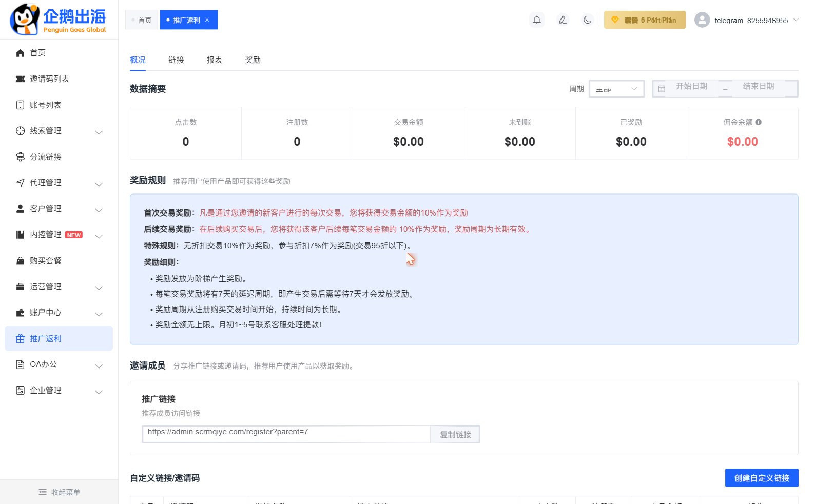The image size is (813, 504).
Task: Click the 代理管理 paper-plane icon
Action: [20, 183]
